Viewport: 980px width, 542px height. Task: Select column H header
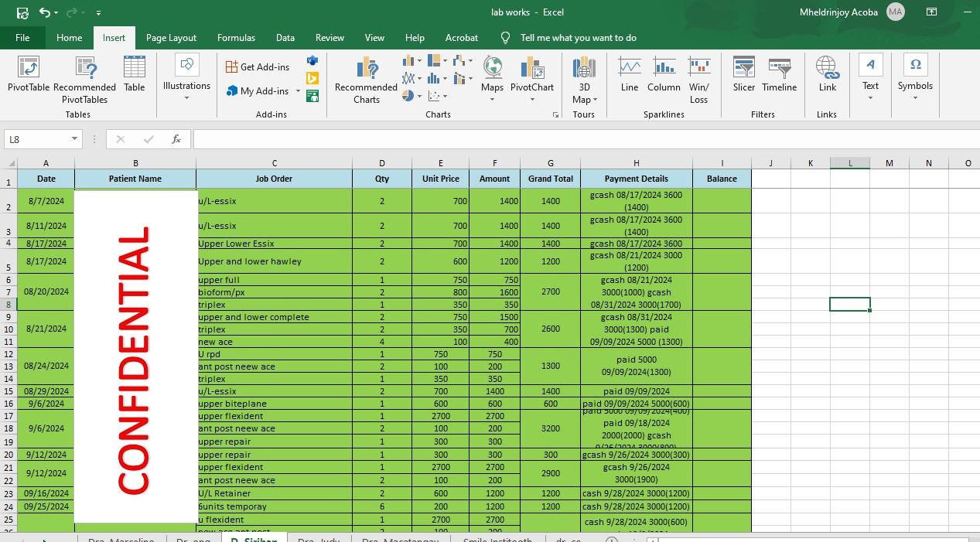tap(637, 163)
